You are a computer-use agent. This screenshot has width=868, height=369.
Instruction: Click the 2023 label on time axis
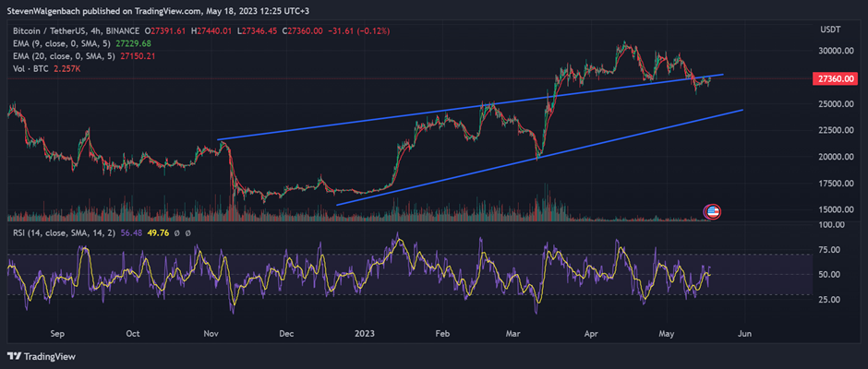click(366, 334)
